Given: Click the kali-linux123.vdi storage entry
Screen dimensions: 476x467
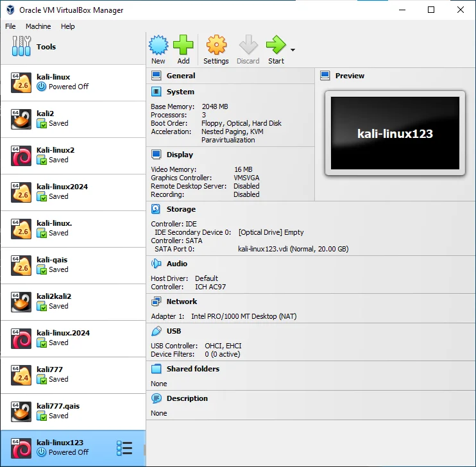Looking at the screenshot, I should 293,249.
